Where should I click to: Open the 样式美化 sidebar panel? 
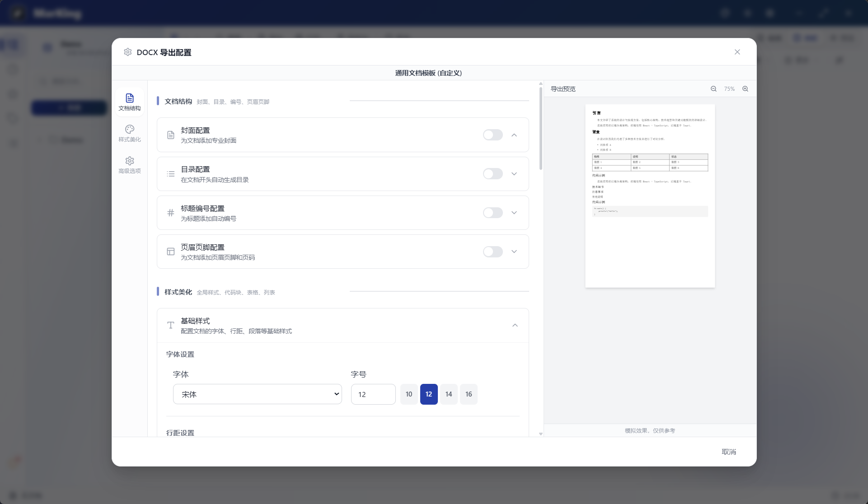click(x=130, y=133)
